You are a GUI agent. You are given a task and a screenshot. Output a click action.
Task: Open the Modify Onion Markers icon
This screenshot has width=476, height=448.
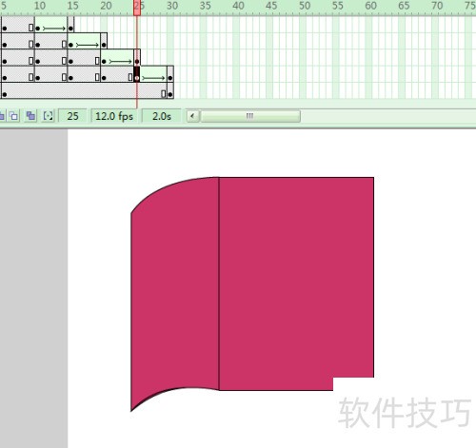tap(48, 116)
